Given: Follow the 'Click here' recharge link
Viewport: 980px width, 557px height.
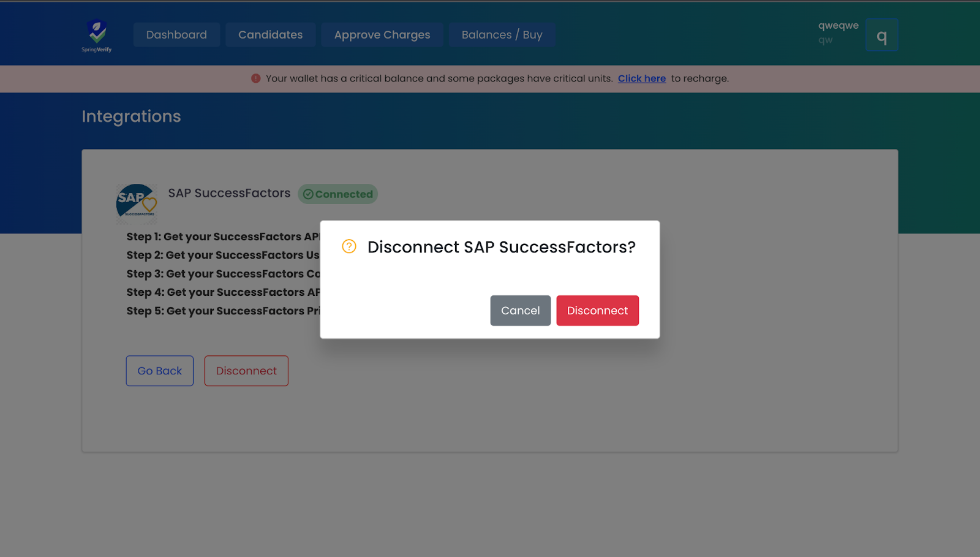Looking at the screenshot, I should point(641,78).
